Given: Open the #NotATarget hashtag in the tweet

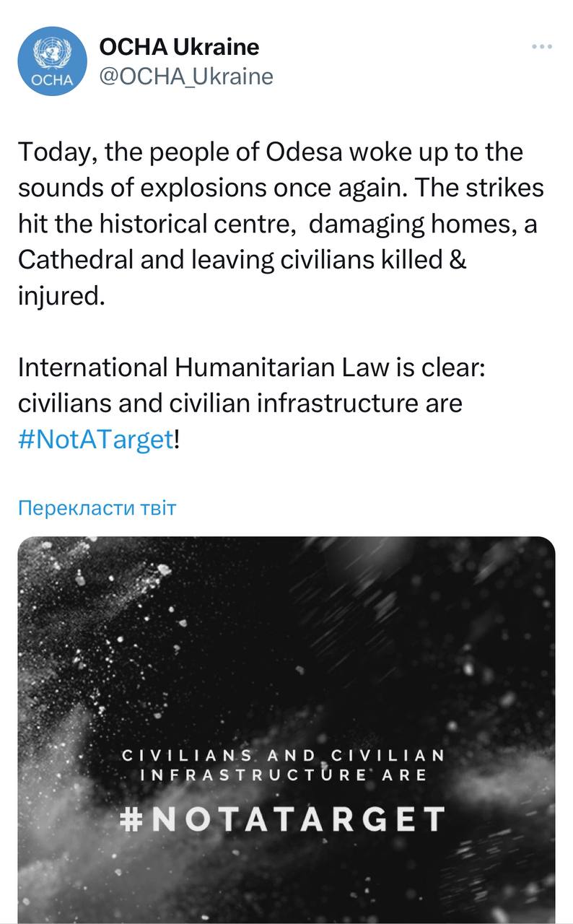Looking at the screenshot, I should (96, 439).
